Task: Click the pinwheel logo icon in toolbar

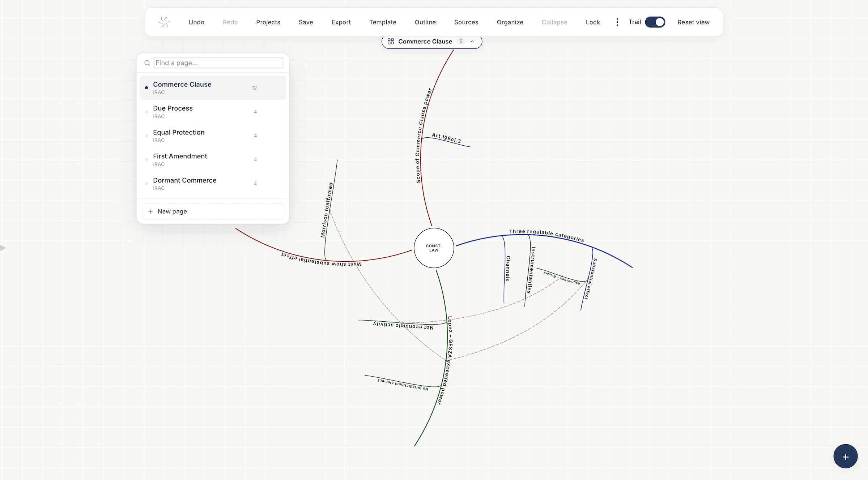Action: 164,22
